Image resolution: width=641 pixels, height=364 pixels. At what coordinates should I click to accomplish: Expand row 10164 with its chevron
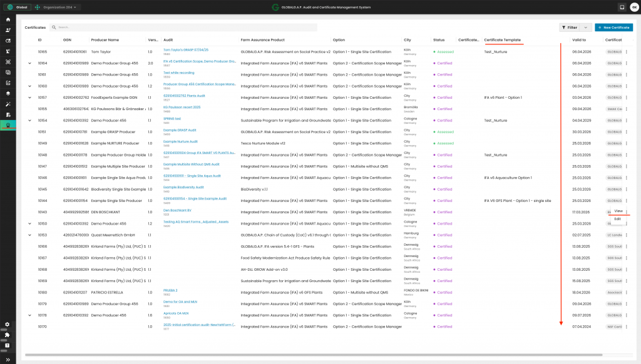pyautogui.click(x=29, y=63)
